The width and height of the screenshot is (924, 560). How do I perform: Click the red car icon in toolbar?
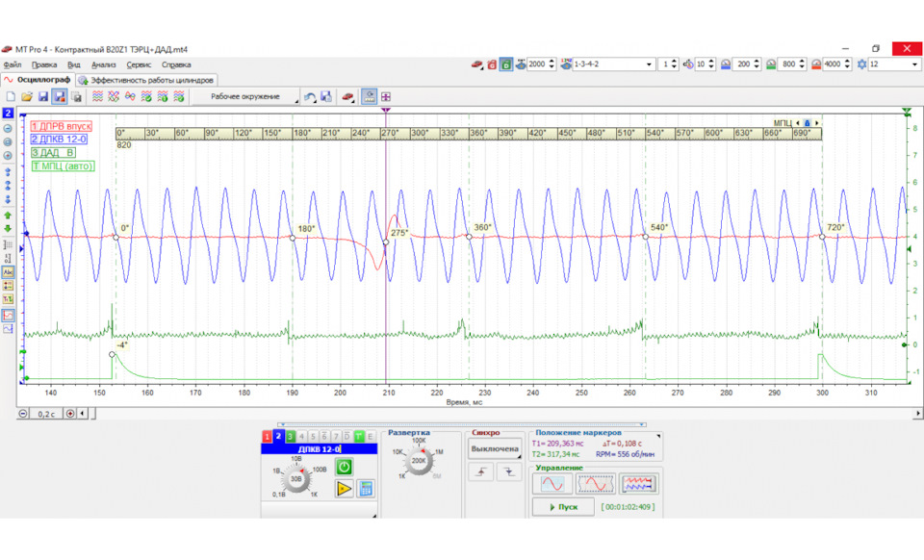(x=347, y=97)
